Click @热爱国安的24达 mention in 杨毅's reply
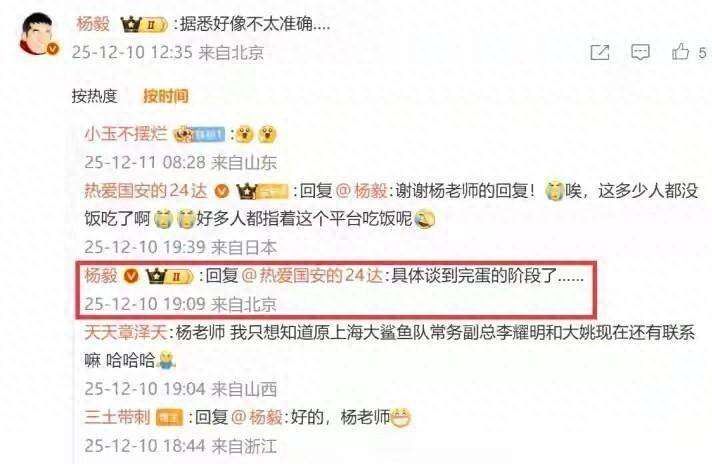Screen dimensions: 712x464 pos(313,276)
